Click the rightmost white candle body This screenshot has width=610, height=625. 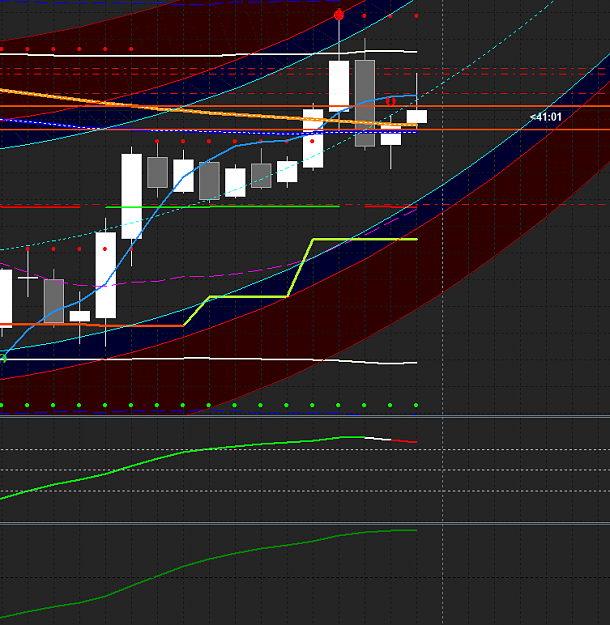coord(417,116)
